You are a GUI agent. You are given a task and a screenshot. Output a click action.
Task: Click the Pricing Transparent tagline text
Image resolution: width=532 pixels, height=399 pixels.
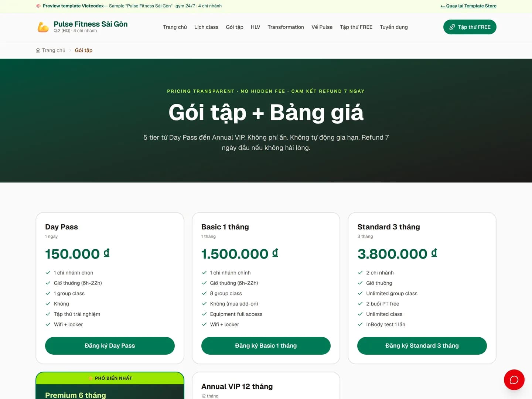266,91
